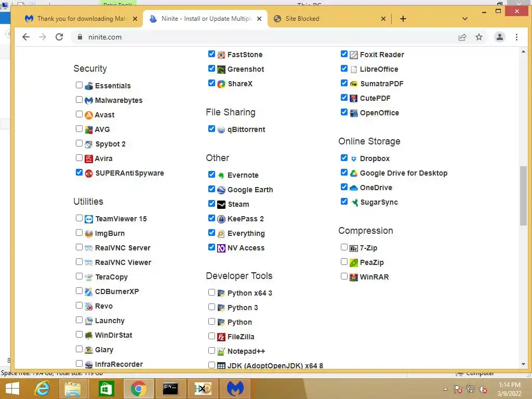
Task: Click the TeraCopy label
Action: 111,277
